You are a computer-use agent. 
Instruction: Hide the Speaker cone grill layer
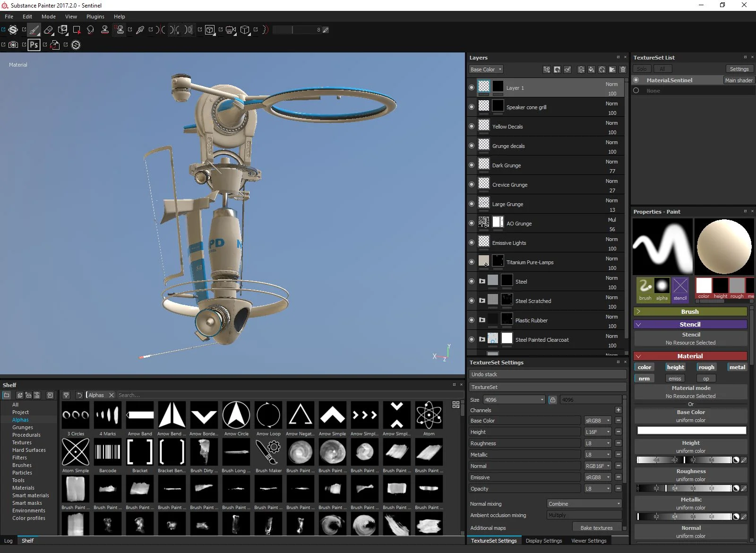pyautogui.click(x=472, y=107)
